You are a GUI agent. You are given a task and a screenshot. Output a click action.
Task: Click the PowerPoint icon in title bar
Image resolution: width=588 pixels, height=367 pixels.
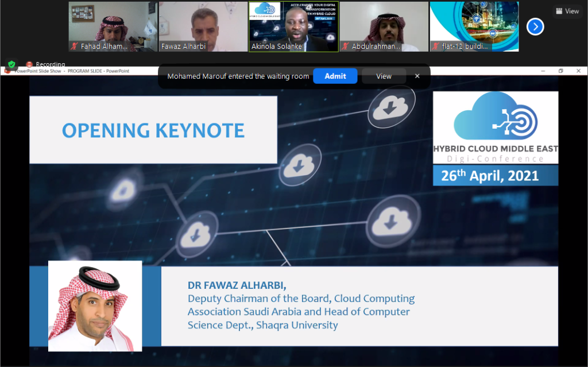7,71
